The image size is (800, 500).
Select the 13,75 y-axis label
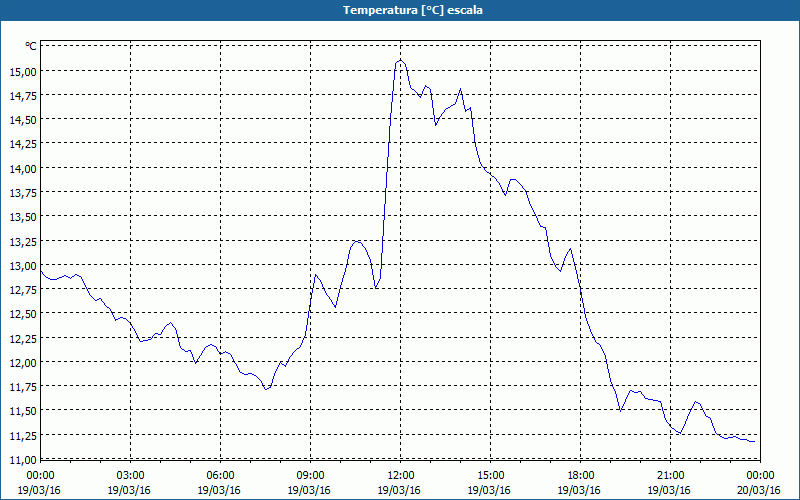click(x=23, y=192)
